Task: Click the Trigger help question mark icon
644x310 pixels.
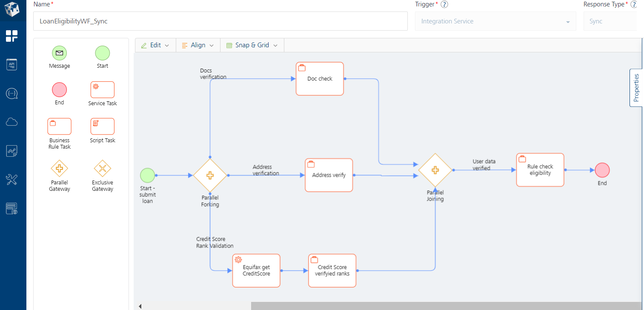Action: (444, 4)
